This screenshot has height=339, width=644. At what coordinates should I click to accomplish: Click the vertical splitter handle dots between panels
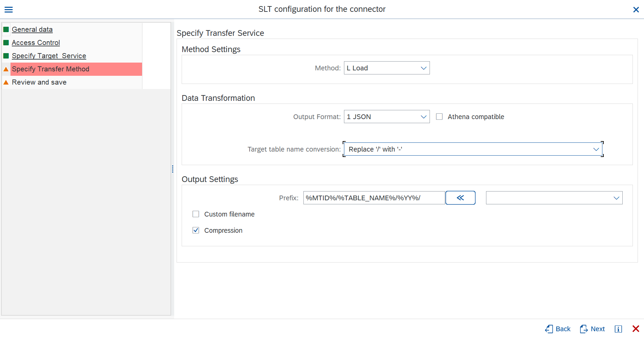point(172,169)
